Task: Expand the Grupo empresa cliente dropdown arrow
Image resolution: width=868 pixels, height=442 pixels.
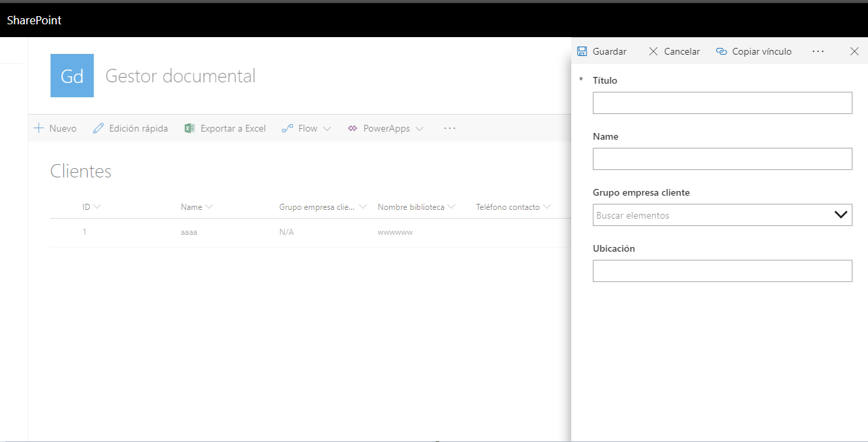Action: pyautogui.click(x=840, y=215)
